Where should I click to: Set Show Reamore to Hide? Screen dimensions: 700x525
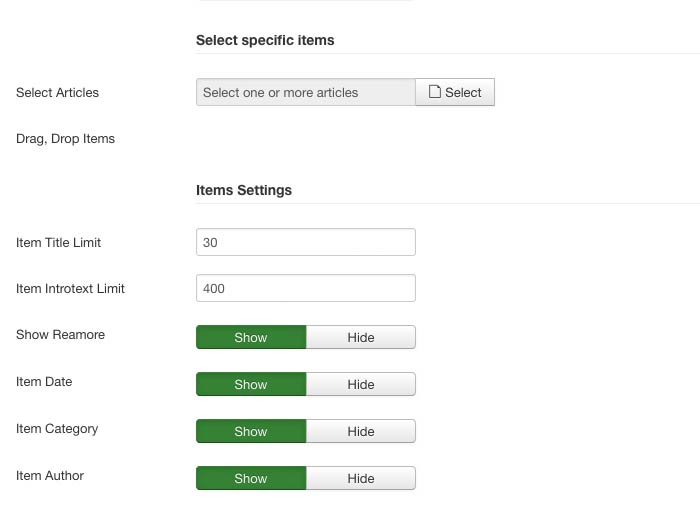(x=360, y=337)
